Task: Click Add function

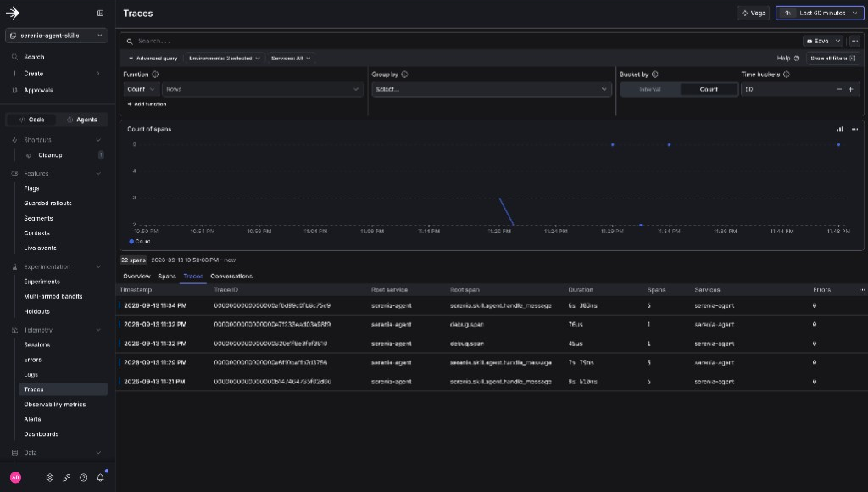Action: pyautogui.click(x=147, y=104)
